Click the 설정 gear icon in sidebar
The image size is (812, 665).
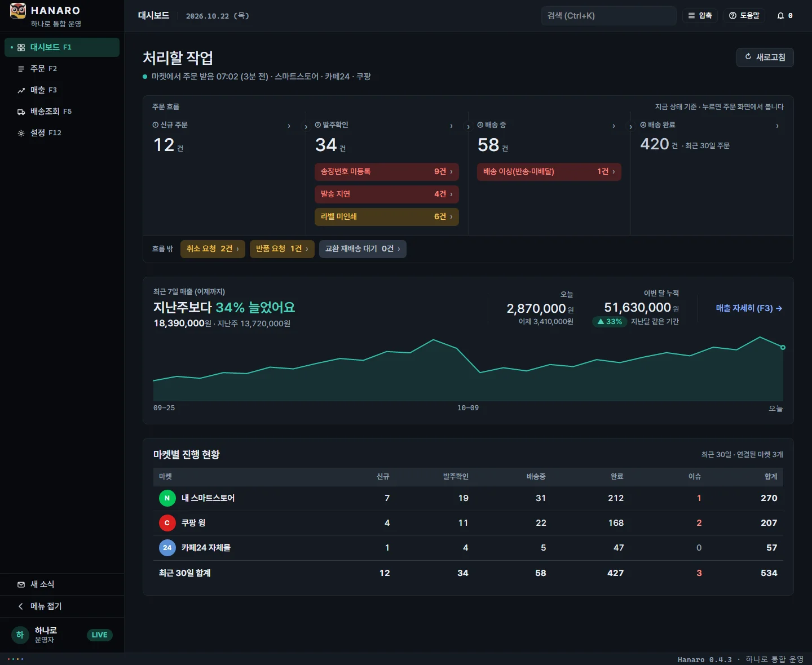point(21,133)
